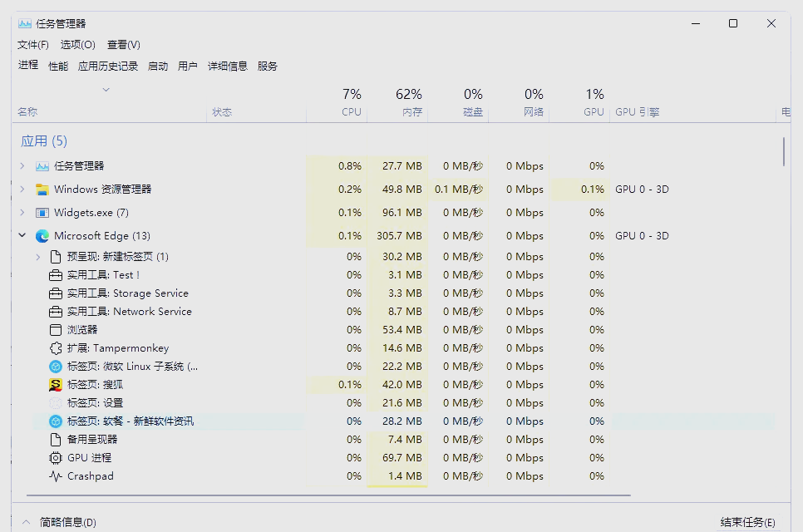Maximize the Task Manager window
Image resolution: width=803 pixels, height=532 pixels.
[733, 23]
